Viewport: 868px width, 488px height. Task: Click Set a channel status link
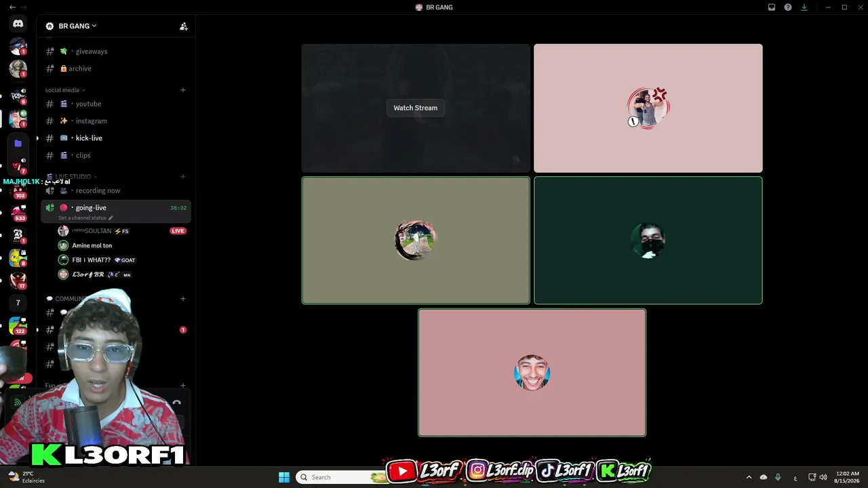click(x=82, y=218)
